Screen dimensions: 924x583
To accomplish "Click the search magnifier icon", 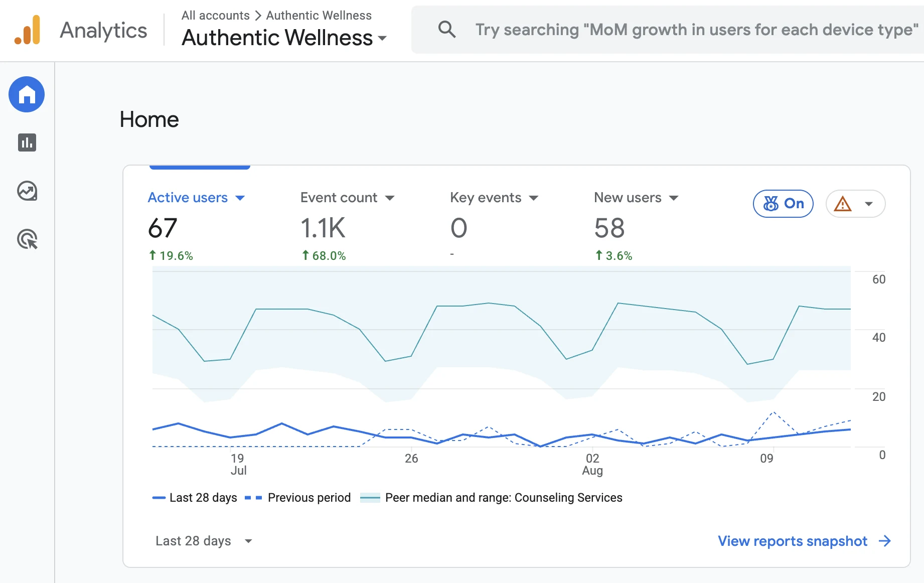I will pos(446,30).
